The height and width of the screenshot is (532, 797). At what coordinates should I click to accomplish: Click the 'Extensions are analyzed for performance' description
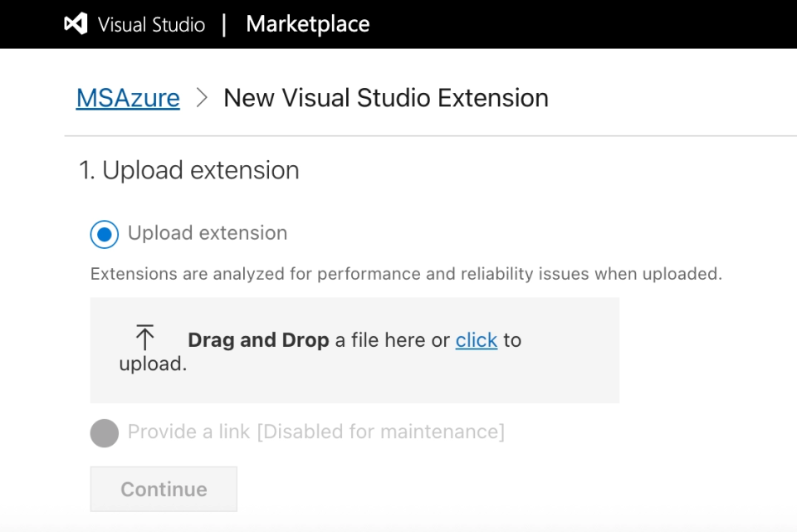406,274
